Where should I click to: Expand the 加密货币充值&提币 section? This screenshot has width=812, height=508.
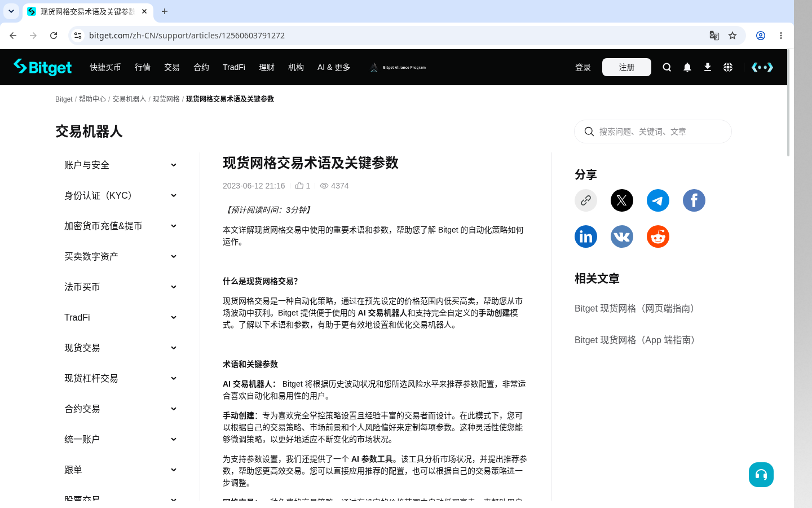tap(121, 226)
